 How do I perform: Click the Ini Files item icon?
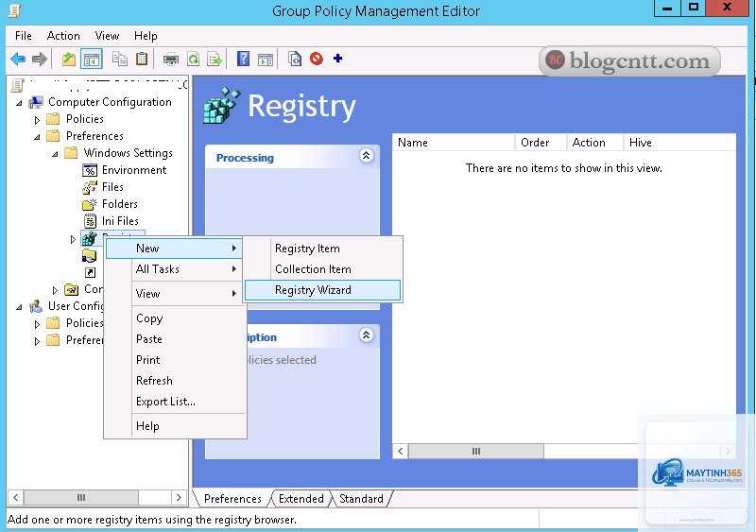point(90,221)
